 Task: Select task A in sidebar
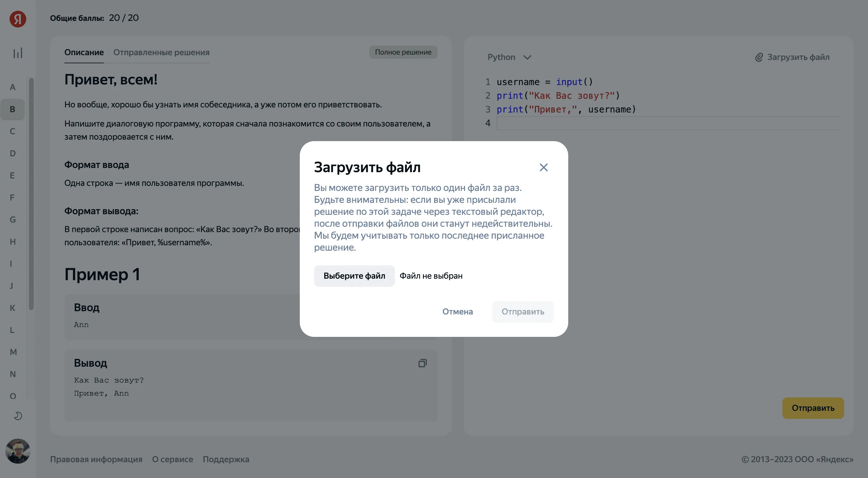[x=13, y=87]
